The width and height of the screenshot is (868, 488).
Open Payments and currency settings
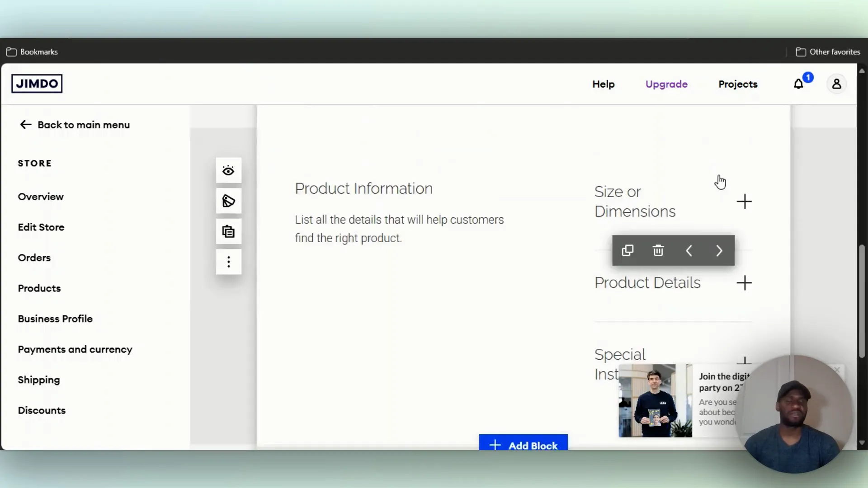(75, 349)
